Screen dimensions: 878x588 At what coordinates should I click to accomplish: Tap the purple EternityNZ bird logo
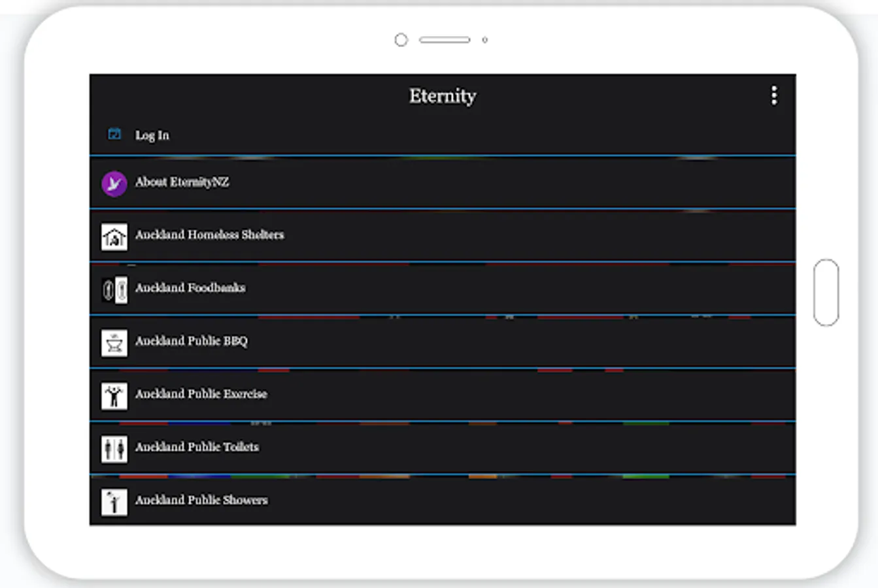tap(114, 184)
